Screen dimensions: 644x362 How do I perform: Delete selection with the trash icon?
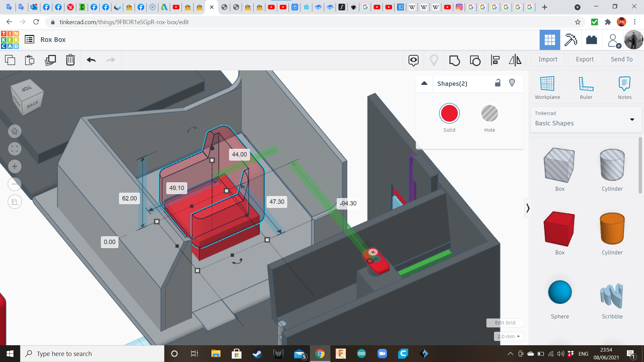(70, 60)
